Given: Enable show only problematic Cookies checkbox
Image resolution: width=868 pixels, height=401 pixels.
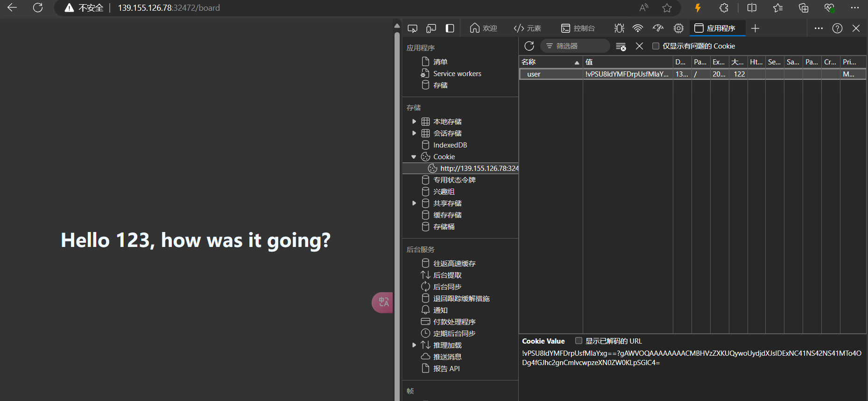Looking at the screenshot, I should [656, 46].
